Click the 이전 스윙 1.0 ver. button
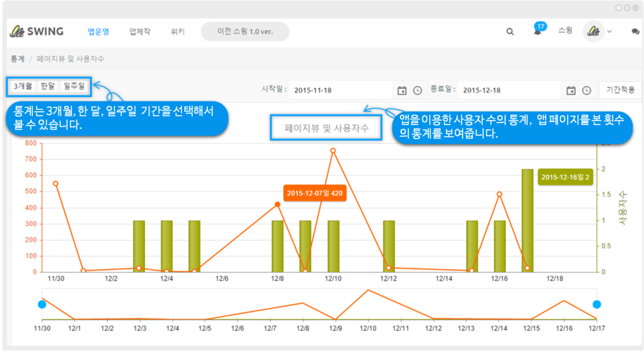The width and height of the screenshot is (644, 351). tap(245, 31)
